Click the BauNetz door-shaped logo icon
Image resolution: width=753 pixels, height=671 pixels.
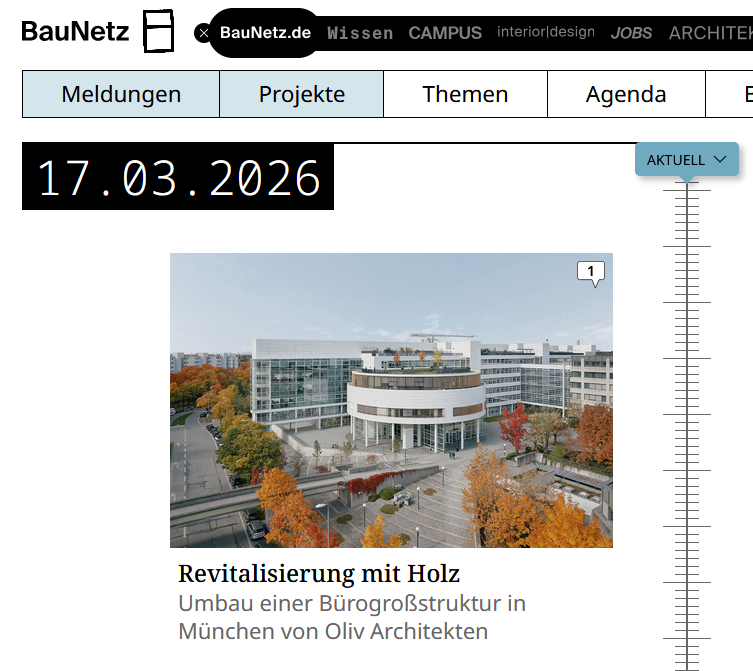158,31
